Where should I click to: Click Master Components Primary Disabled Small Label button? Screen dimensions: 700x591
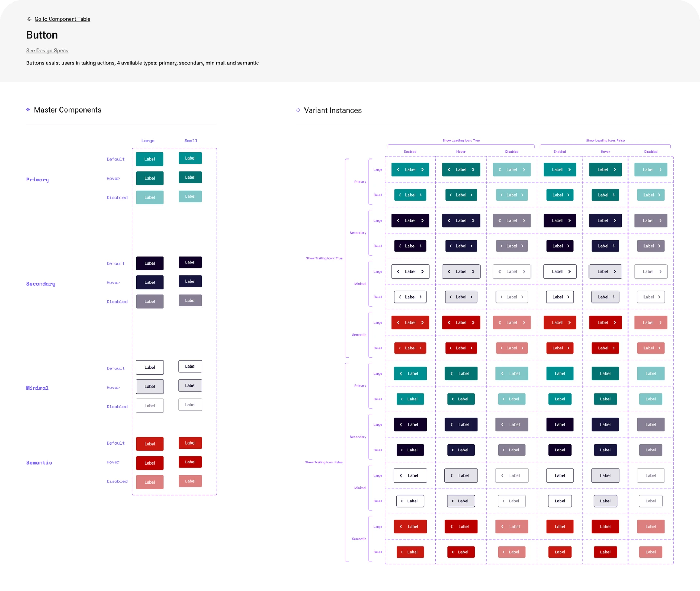(190, 196)
